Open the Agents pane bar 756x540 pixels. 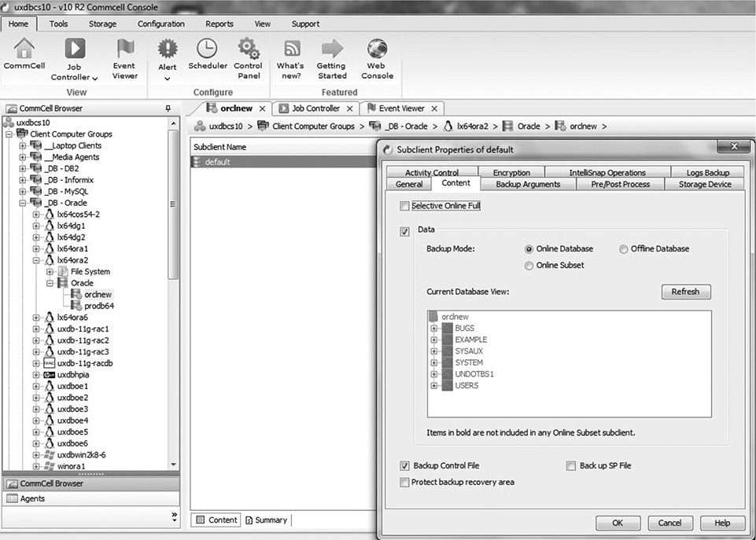[x=91, y=498]
